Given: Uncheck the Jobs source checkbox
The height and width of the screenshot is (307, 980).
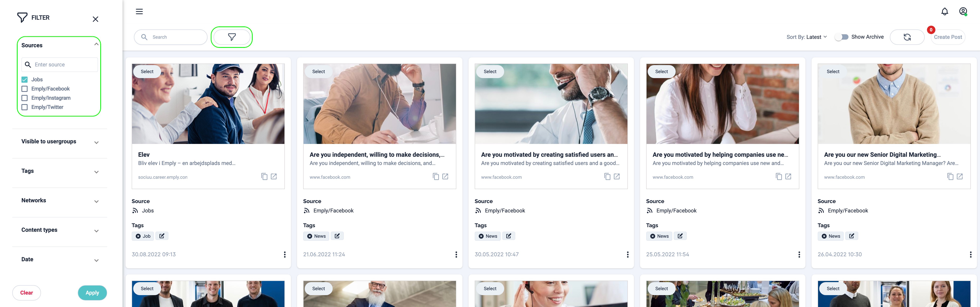Looking at the screenshot, I should click(25, 79).
